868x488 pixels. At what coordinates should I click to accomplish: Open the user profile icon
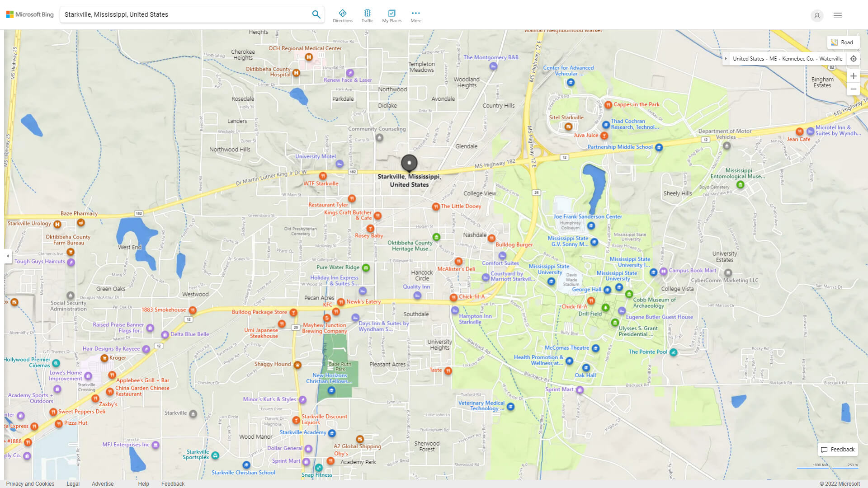(817, 15)
